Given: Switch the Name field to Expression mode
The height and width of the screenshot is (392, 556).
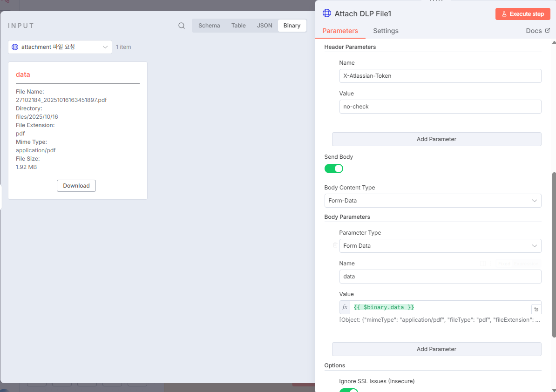Looking at the screenshot, I should click(x=526, y=263).
